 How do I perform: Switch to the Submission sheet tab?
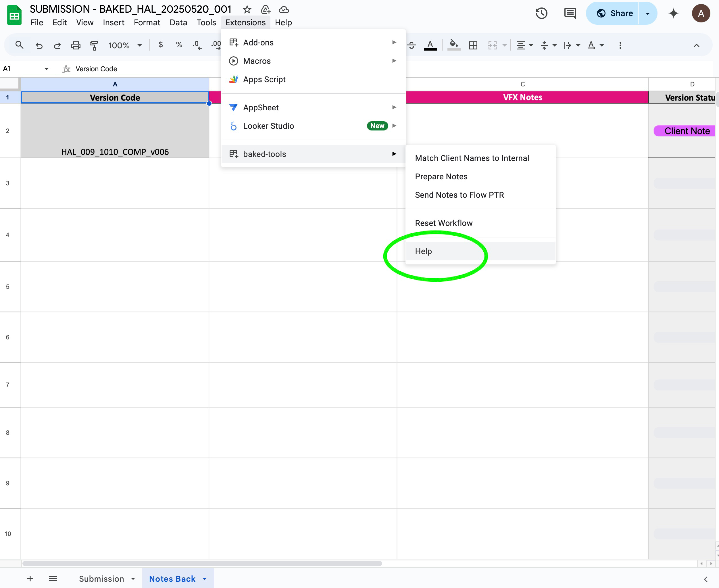click(x=101, y=579)
